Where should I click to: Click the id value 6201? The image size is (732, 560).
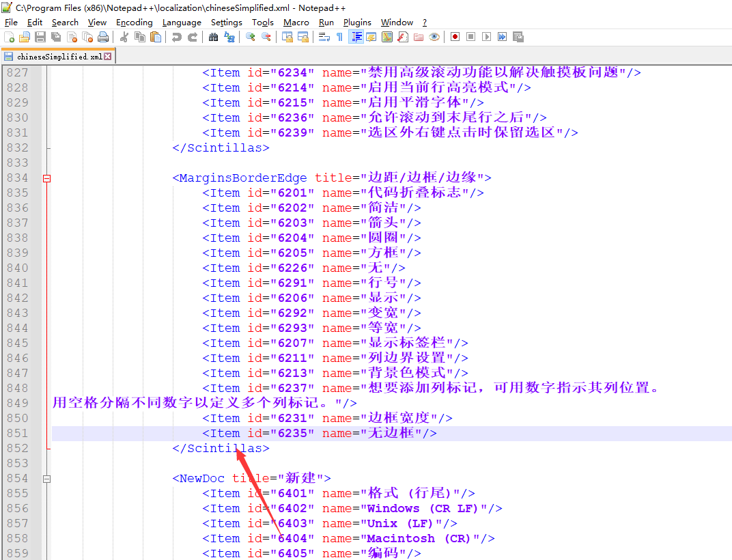coord(292,193)
